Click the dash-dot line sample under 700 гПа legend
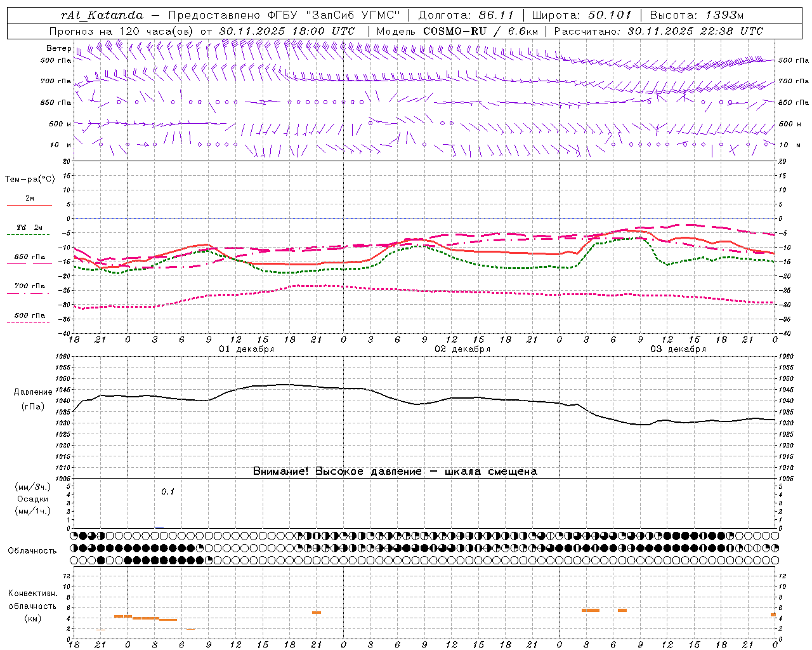The height and width of the screenshot is (650, 812). coord(29,293)
